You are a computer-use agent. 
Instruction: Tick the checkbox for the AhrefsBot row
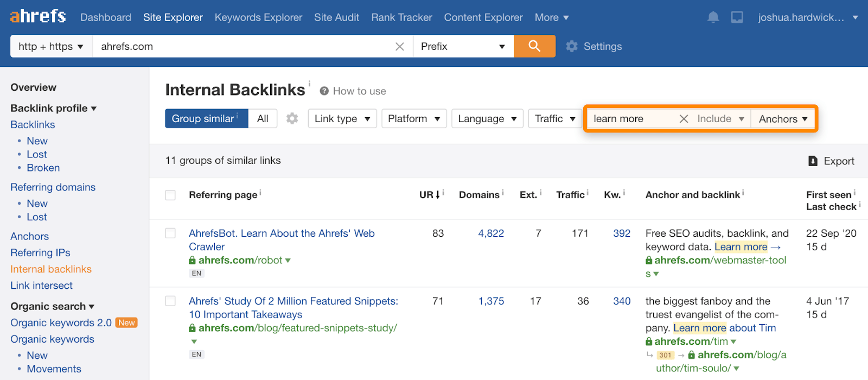170,233
